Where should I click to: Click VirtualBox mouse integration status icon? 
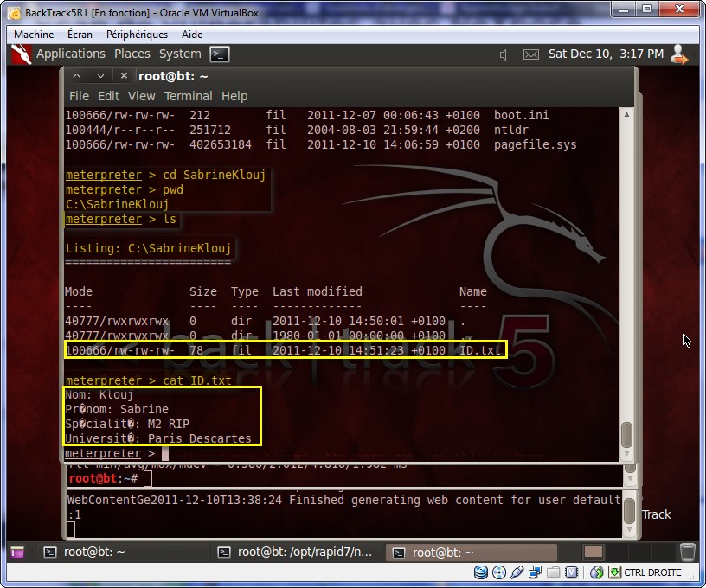[597, 572]
